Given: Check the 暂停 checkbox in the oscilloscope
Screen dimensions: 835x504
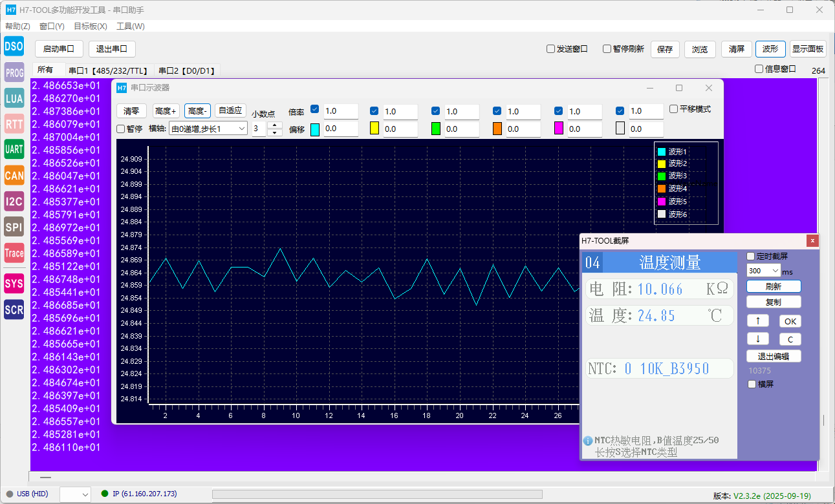Looking at the screenshot, I should [120, 129].
